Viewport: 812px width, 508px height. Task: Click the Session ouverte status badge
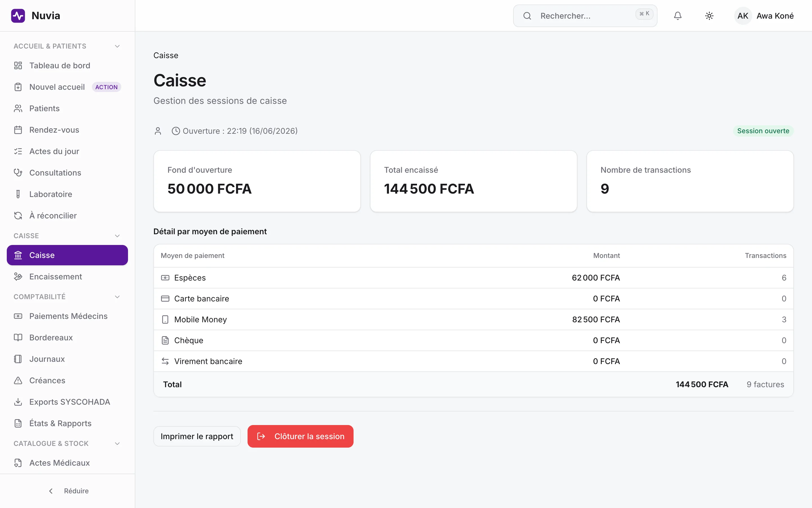(x=763, y=131)
